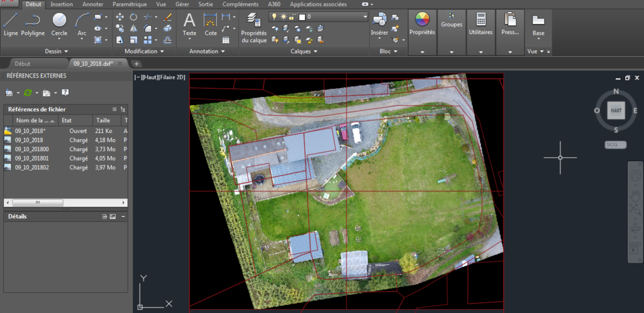This screenshot has height=313, width=644.
Task: Select the 09_10_201801 reference row
Action: (x=65, y=158)
